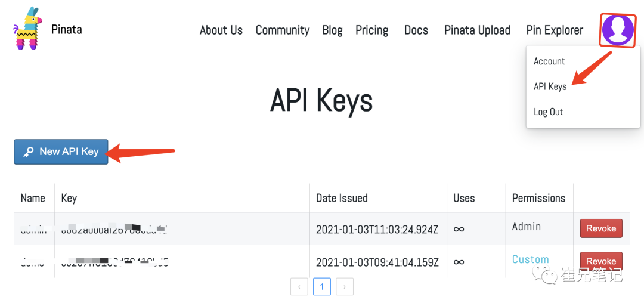Revoke the Custom permissions API key
644x303 pixels.
(600, 261)
